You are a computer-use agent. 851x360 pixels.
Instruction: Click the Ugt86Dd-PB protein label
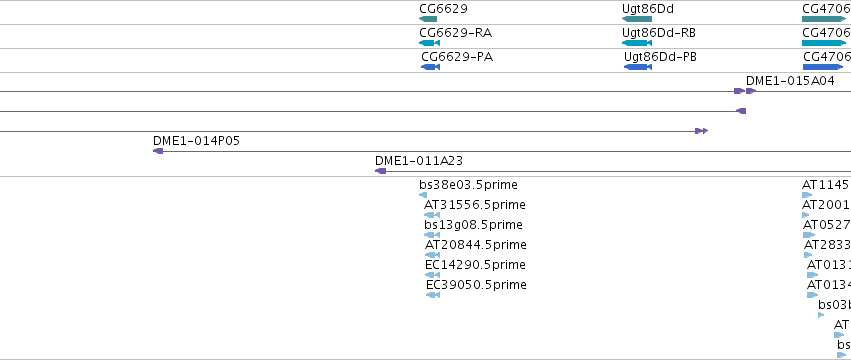point(661,56)
